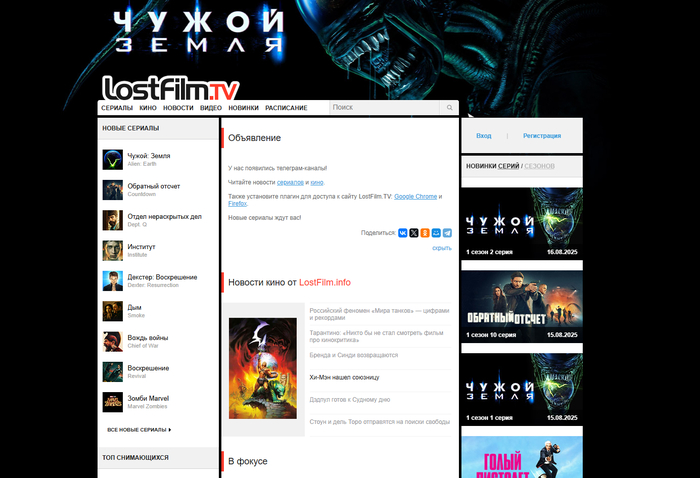Click the LostFilm.TV logo
700x478 pixels.
pos(170,88)
